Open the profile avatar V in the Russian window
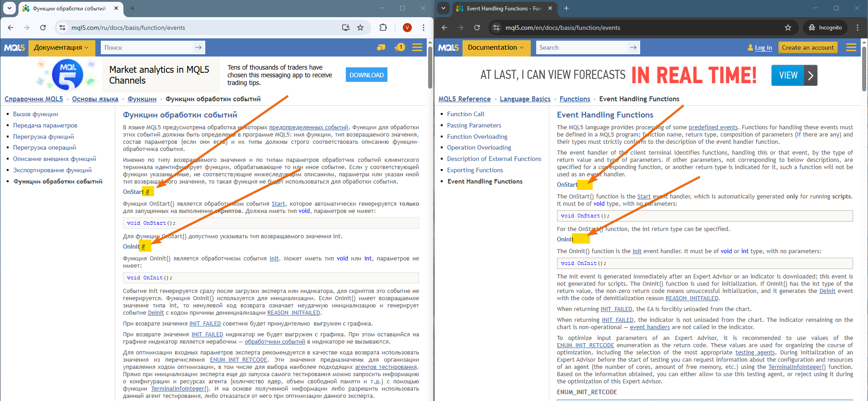Viewport: 868px width, 401px height. click(407, 28)
